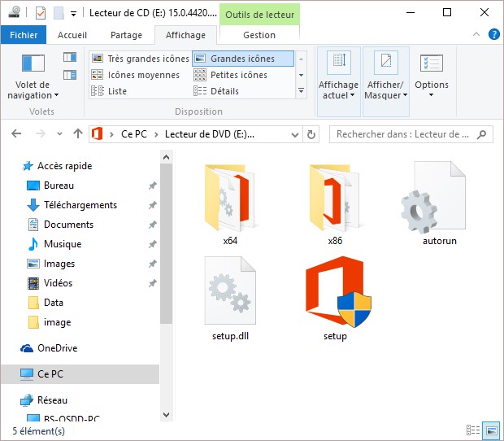Select Grandes icônes layout

[x=241, y=59]
